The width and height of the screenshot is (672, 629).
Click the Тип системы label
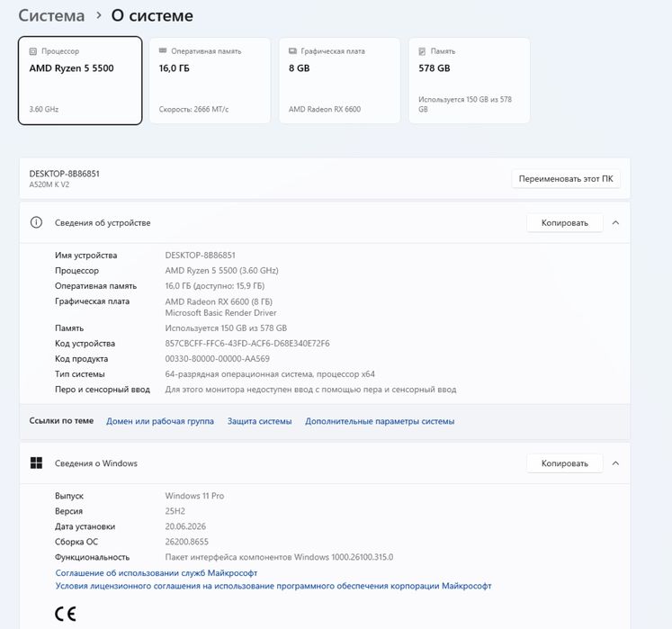click(80, 374)
